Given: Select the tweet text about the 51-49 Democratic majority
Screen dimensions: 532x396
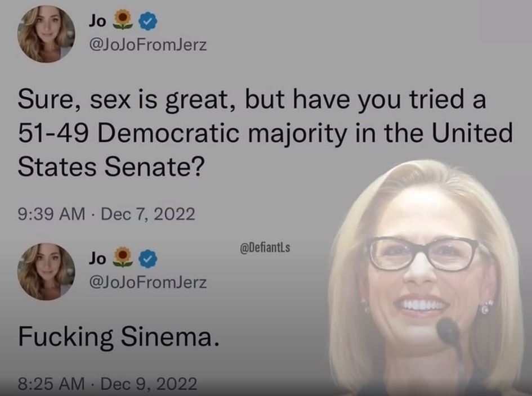Looking at the screenshot, I should [x=265, y=133].
